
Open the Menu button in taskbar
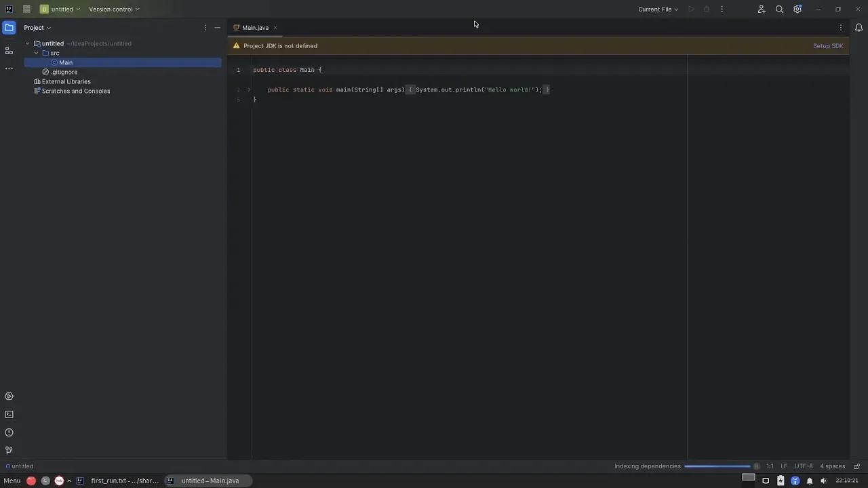point(12,481)
